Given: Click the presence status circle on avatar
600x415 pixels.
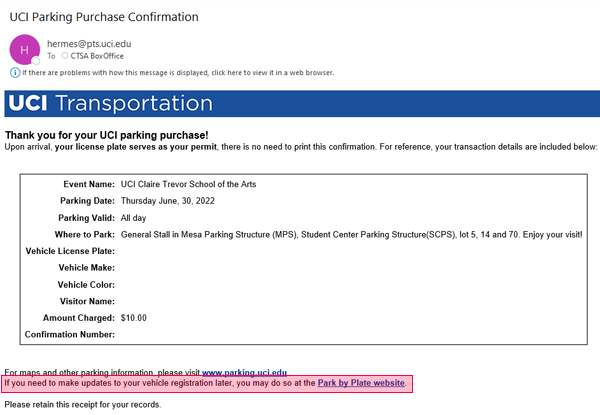Looking at the screenshot, I should point(36,61).
